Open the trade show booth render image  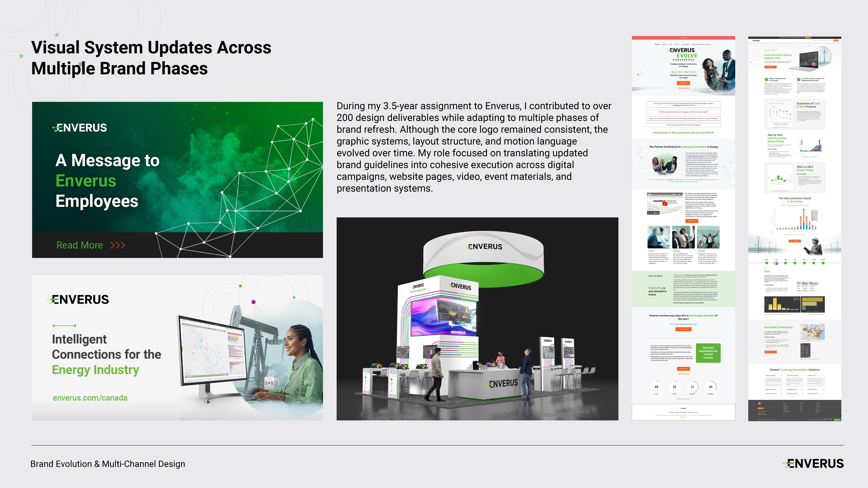click(x=477, y=319)
